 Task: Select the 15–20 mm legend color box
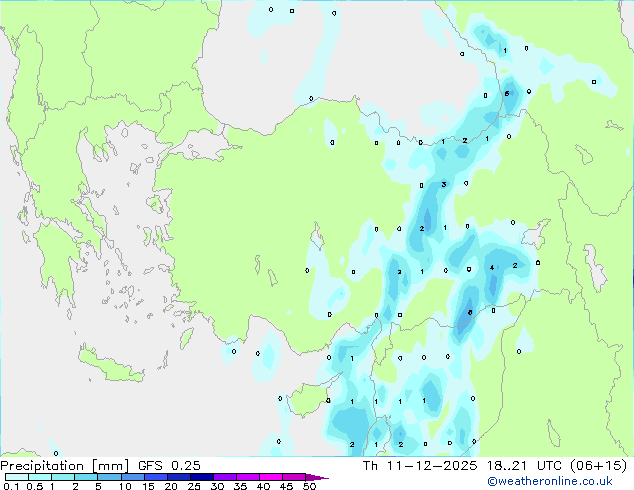pos(156,477)
